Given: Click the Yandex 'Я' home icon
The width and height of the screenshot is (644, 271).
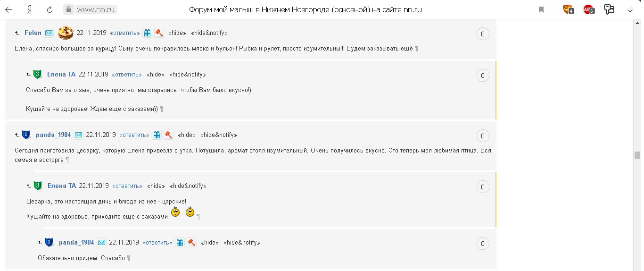Looking at the screenshot, I should pyautogui.click(x=29, y=9).
